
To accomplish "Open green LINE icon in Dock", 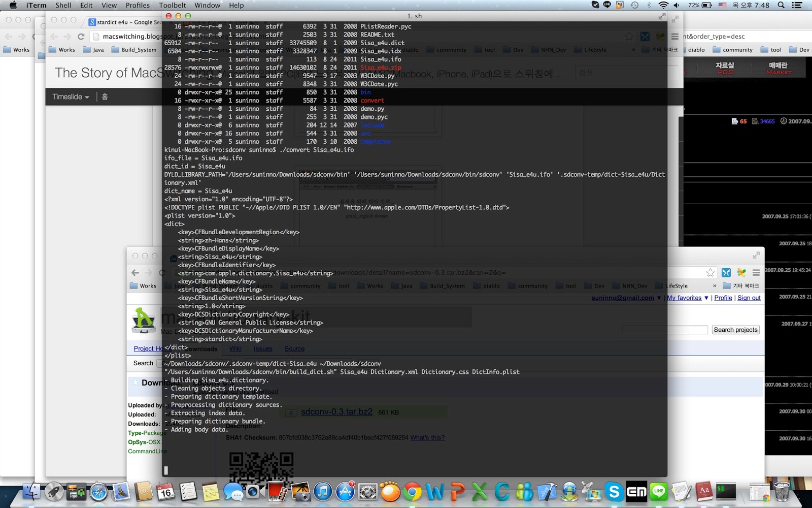I will pos(659,491).
